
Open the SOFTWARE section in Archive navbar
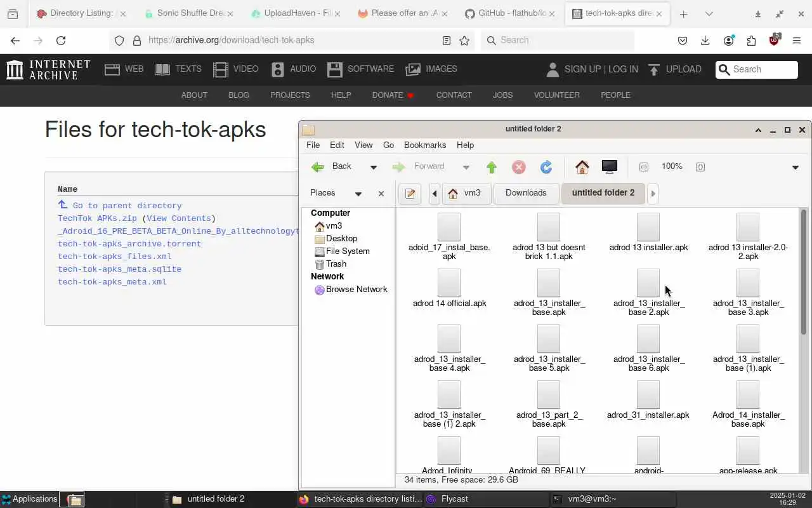360,69
